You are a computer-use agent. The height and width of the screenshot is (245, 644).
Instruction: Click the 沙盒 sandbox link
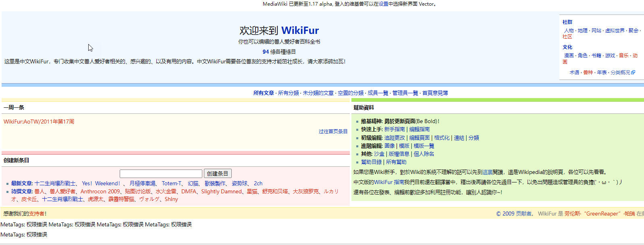tap(379, 154)
